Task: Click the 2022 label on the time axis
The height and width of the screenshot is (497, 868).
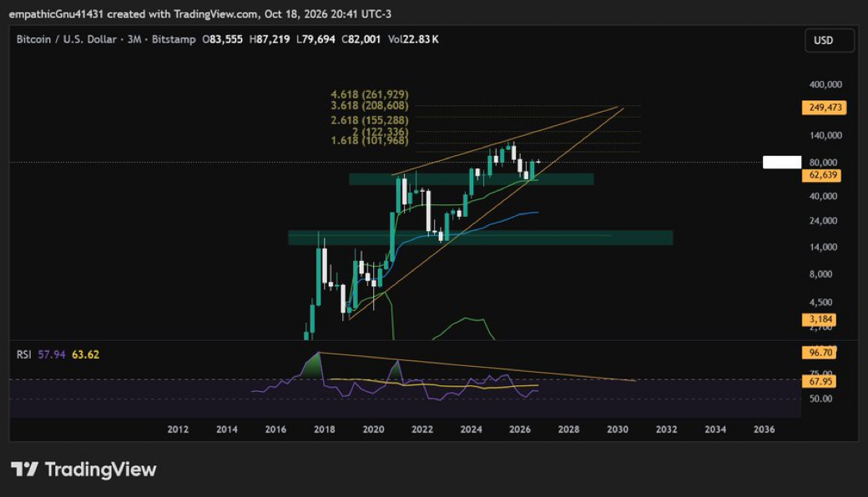Action: point(421,429)
